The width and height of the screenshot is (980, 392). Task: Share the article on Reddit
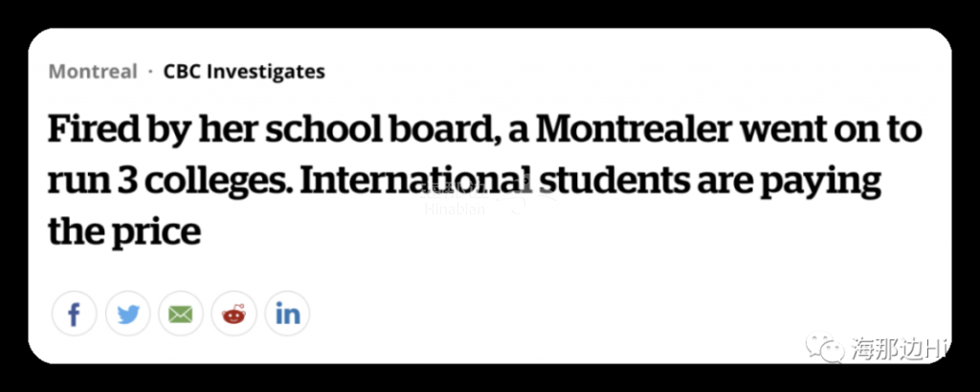(x=234, y=314)
